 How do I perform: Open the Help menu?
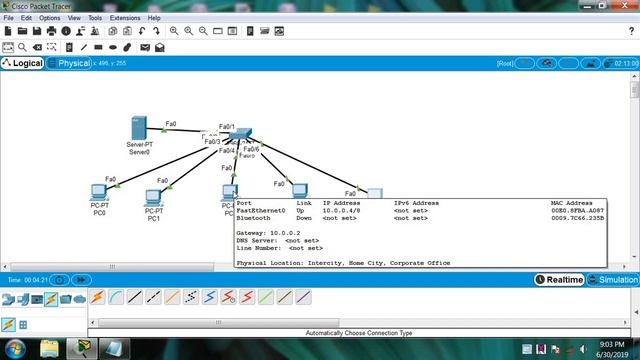[x=154, y=18]
